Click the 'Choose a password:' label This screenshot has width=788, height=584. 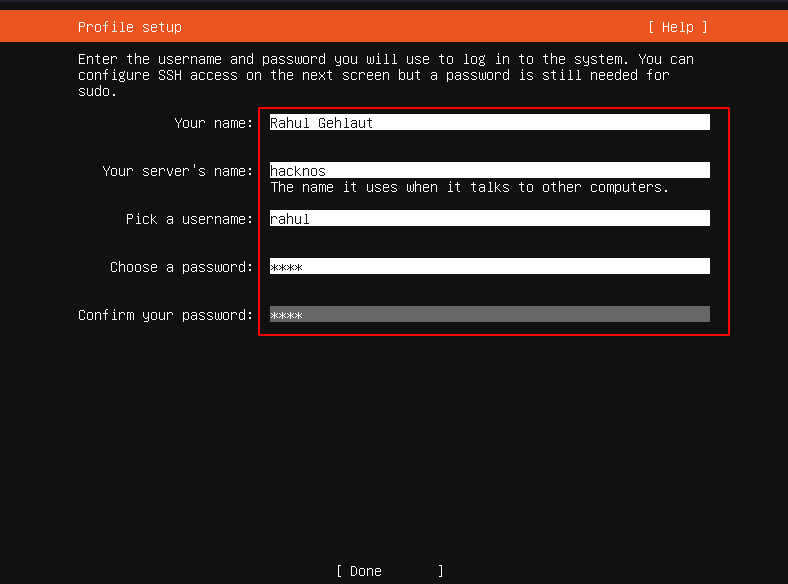[181, 267]
